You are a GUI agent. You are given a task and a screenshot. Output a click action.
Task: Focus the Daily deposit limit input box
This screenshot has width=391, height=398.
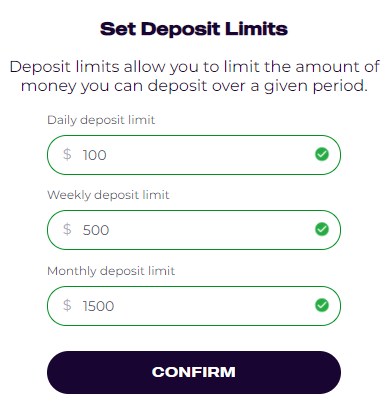tap(194, 155)
